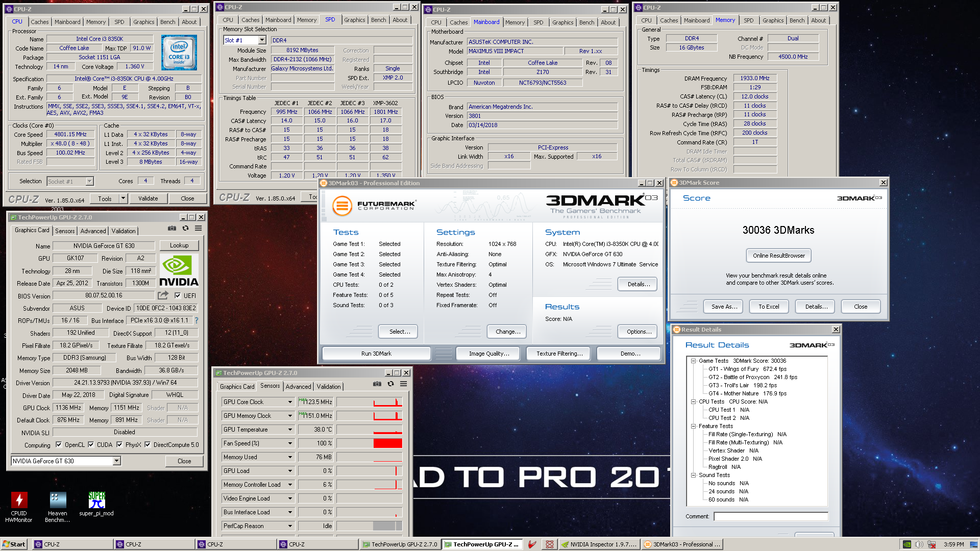The width and height of the screenshot is (980, 551).
Task: Open the PerfCap Reason sensor dropdown
Action: click(x=290, y=526)
